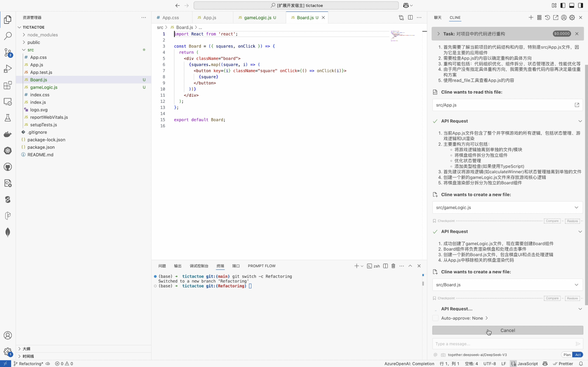Click Restore at gameLogic.js checkpoint

pyautogui.click(x=572, y=221)
